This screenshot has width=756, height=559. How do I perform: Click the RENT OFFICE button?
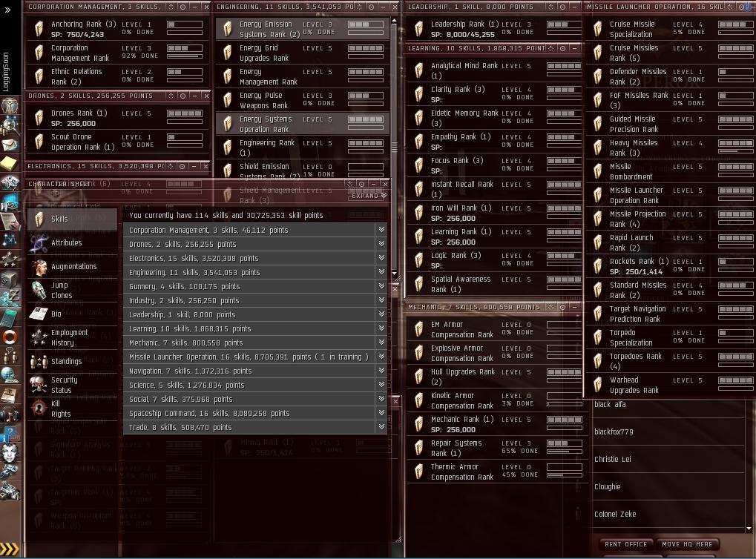626,544
